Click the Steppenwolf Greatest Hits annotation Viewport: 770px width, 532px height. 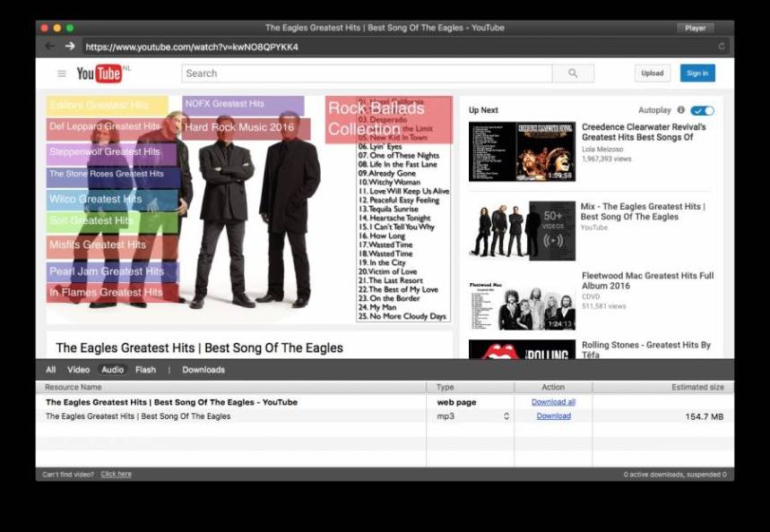click(111, 154)
